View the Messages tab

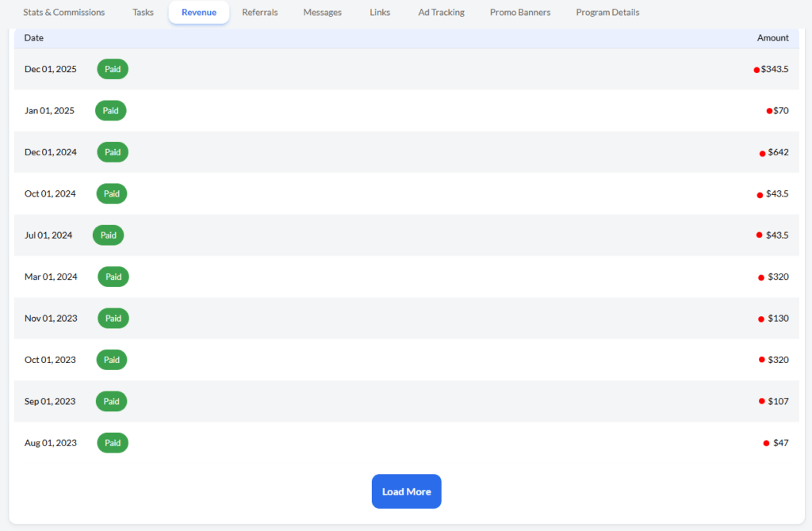coord(322,12)
